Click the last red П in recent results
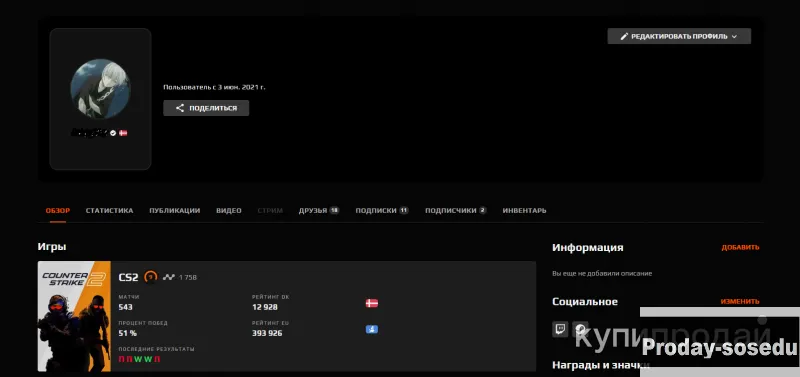 click(x=157, y=360)
